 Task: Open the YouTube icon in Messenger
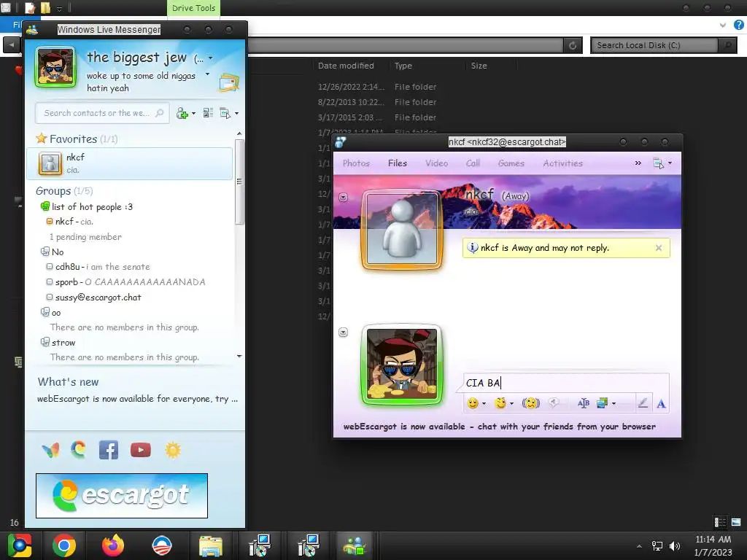(x=141, y=450)
